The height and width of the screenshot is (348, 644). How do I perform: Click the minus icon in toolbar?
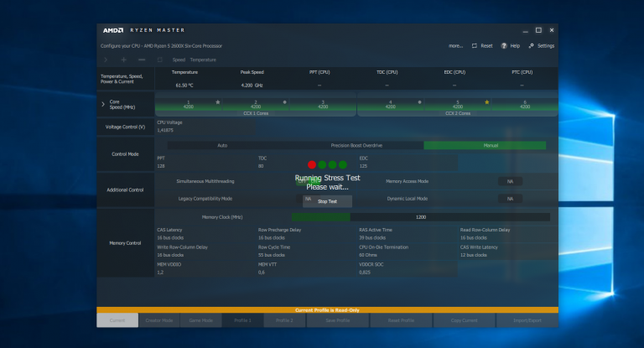[x=141, y=60]
